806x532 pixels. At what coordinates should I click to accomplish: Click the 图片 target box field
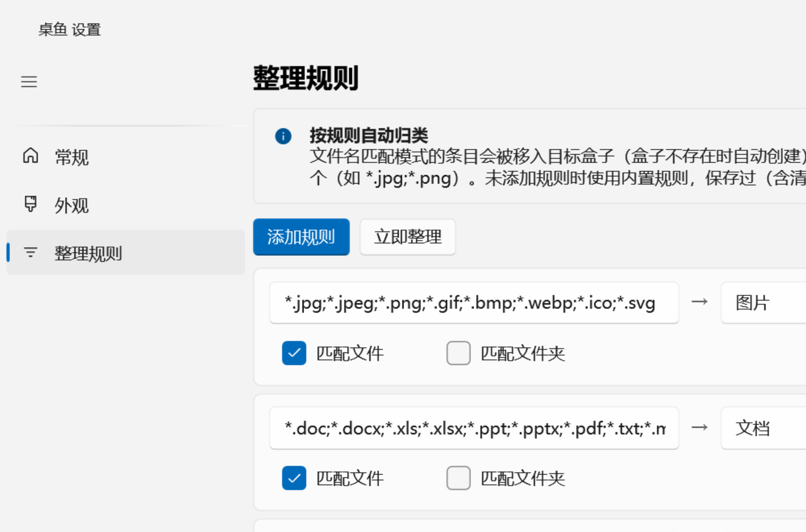click(764, 303)
